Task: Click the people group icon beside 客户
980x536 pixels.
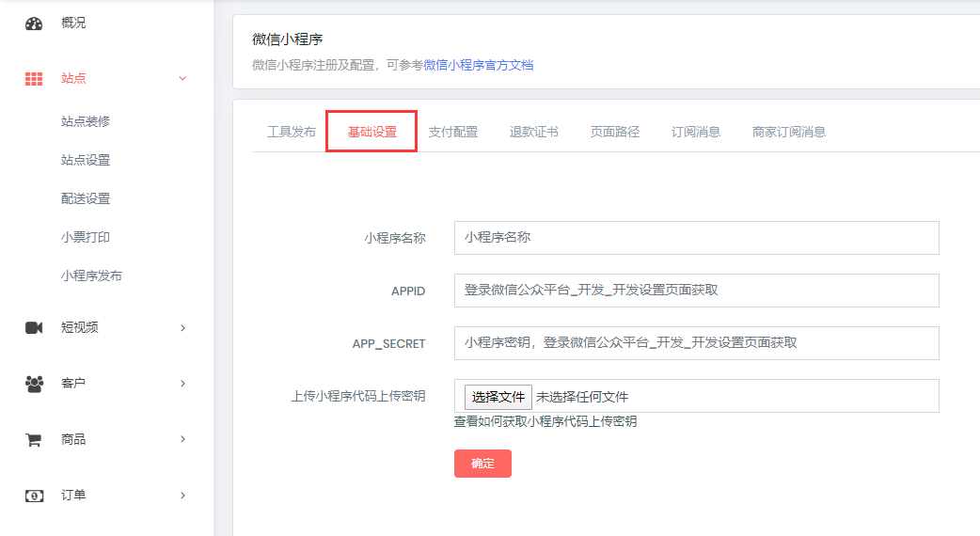Action: [34, 384]
